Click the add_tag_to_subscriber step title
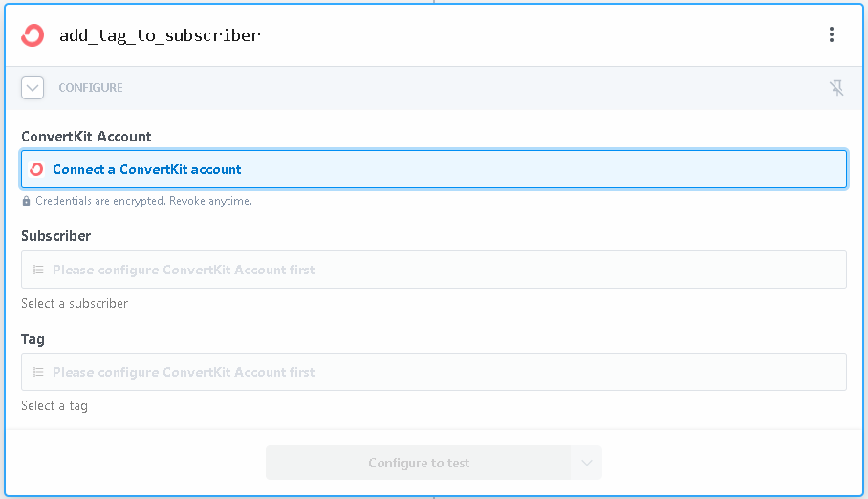The width and height of the screenshot is (868, 499). (x=160, y=35)
